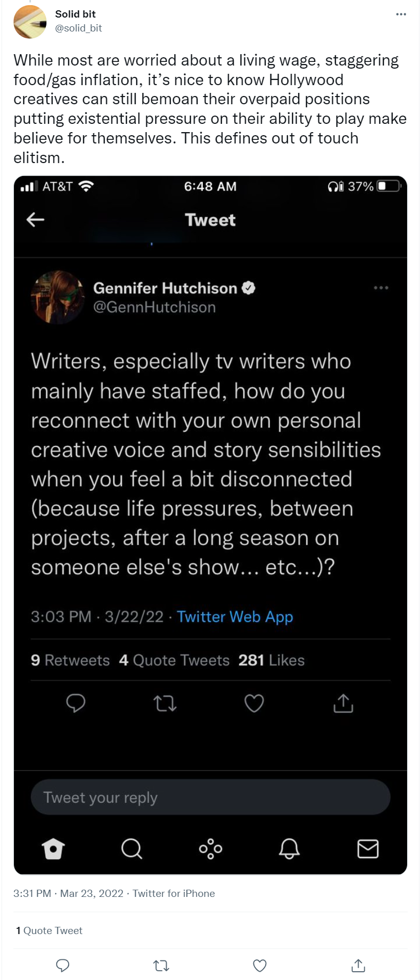
Task: Click the home icon in the screenshot's bottom bar
Action: (x=53, y=848)
